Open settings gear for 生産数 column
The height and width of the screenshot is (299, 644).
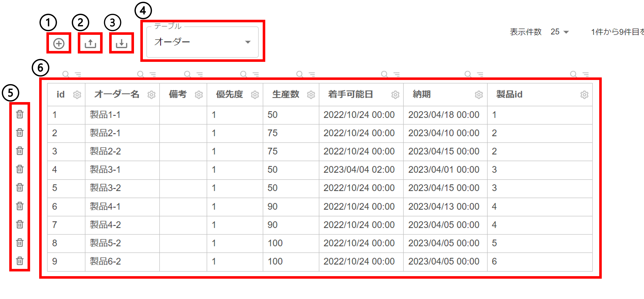[x=311, y=95]
